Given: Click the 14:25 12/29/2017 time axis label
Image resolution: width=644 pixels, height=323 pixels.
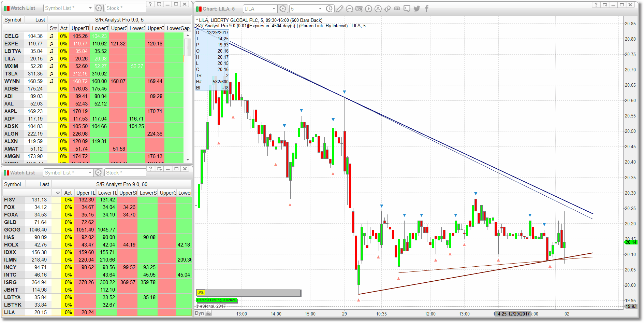Looking at the screenshot, I should (x=513, y=314).
